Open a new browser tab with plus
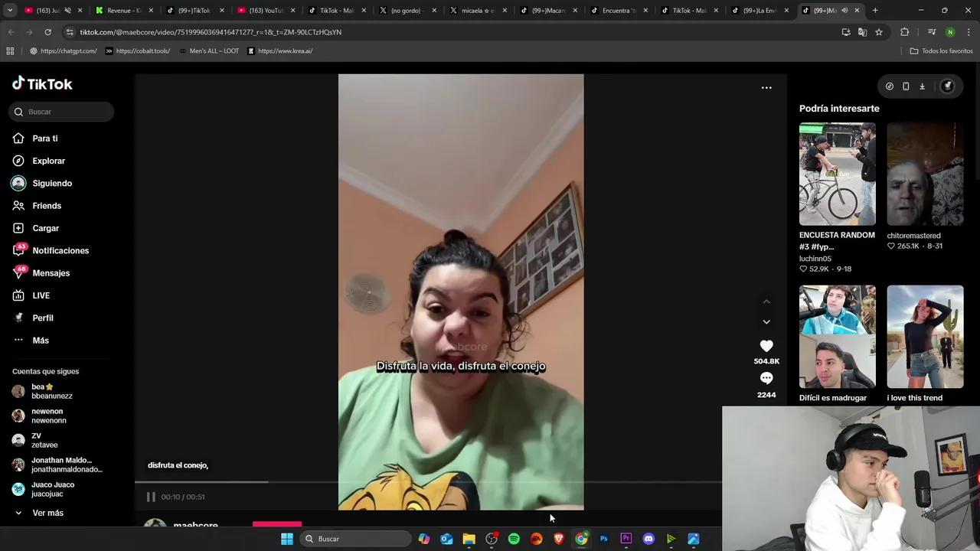The image size is (980, 551). click(x=875, y=11)
